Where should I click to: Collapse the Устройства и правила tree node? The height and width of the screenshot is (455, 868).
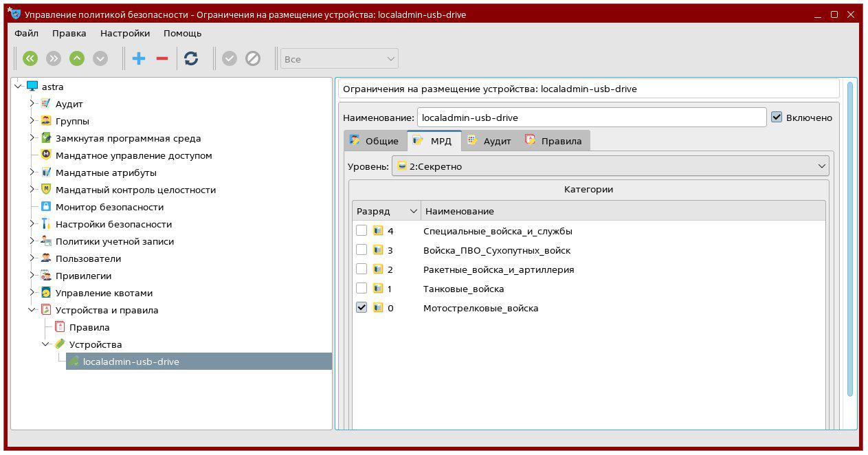(x=32, y=310)
